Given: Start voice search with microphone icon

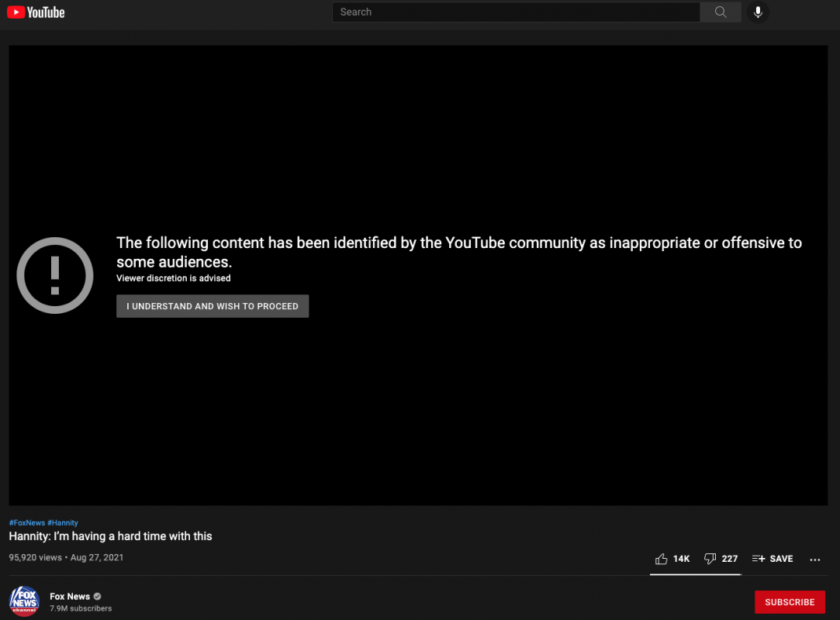Looking at the screenshot, I should pos(758,12).
